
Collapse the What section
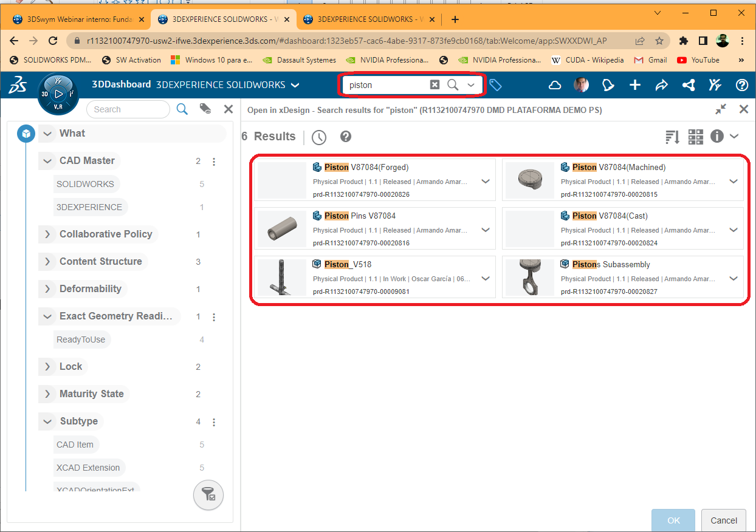coord(47,134)
